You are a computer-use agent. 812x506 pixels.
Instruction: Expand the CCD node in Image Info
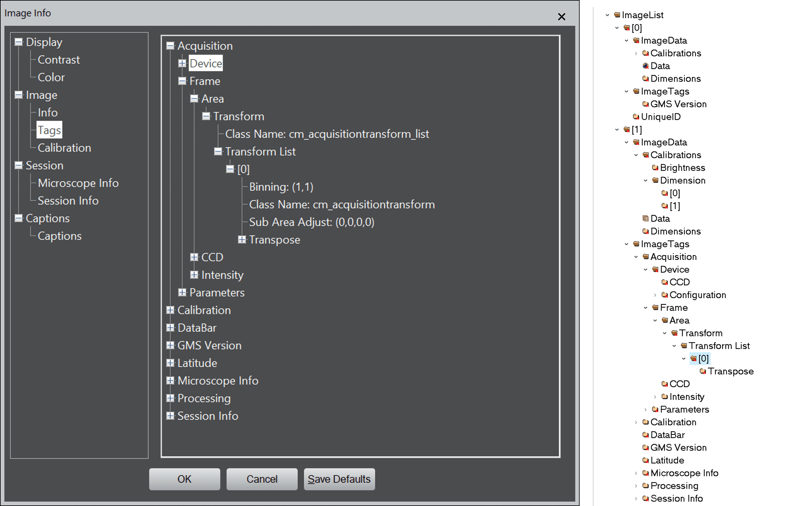[194, 257]
